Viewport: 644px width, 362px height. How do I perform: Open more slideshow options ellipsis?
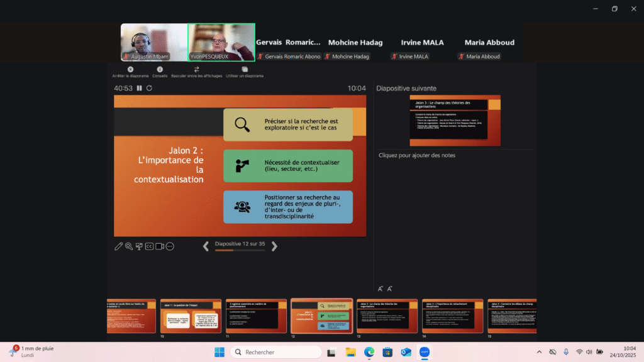pyautogui.click(x=170, y=246)
